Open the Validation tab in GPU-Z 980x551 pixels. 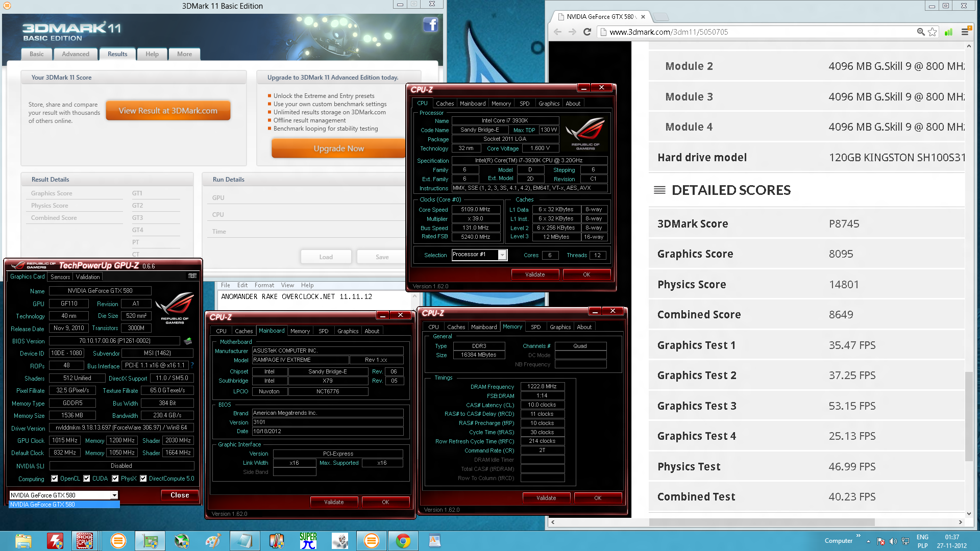point(88,277)
